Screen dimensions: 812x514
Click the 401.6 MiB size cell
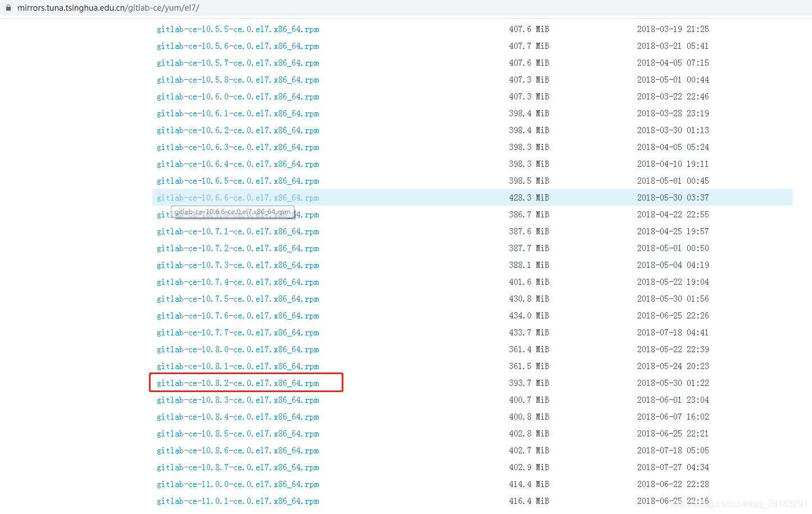coord(529,282)
